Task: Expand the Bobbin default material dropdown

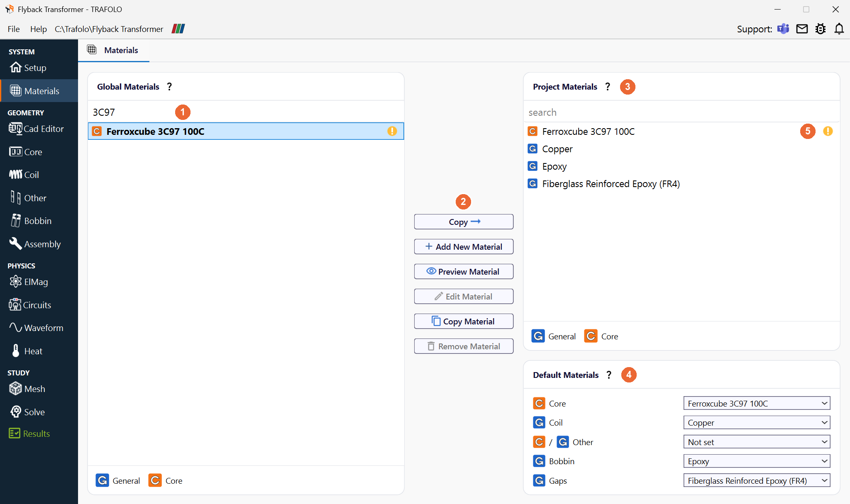Action: point(757,461)
